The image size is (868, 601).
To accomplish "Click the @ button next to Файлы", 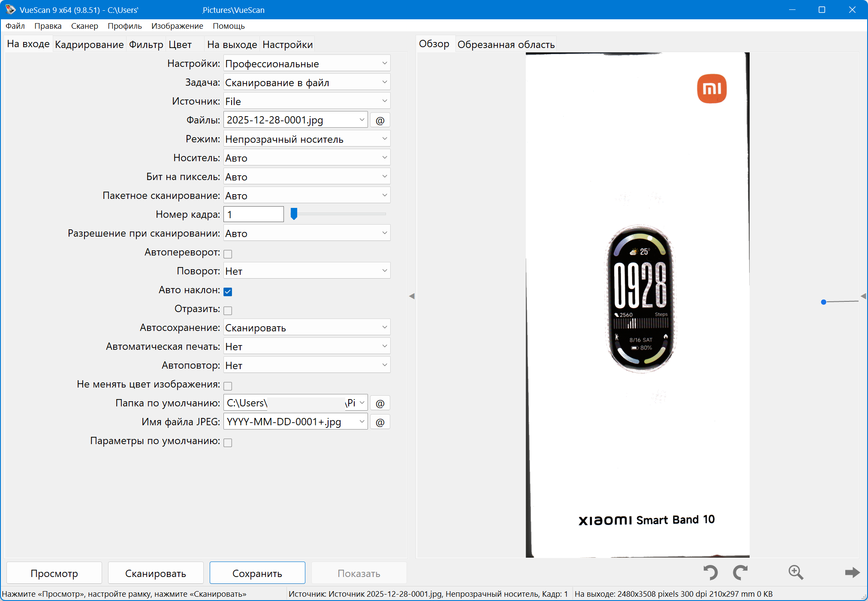I will click(x=380, y=120).
